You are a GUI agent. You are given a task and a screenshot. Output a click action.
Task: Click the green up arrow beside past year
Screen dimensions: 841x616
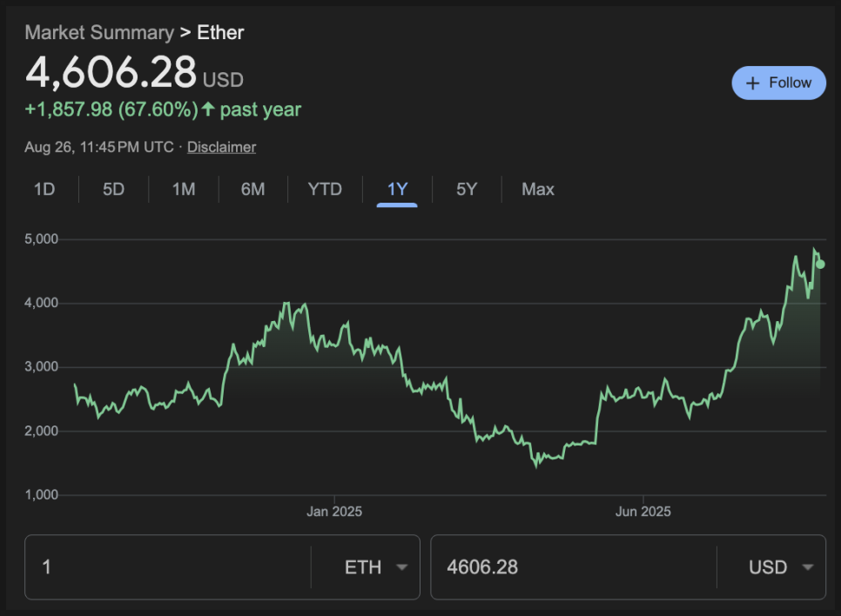point(208,110)
